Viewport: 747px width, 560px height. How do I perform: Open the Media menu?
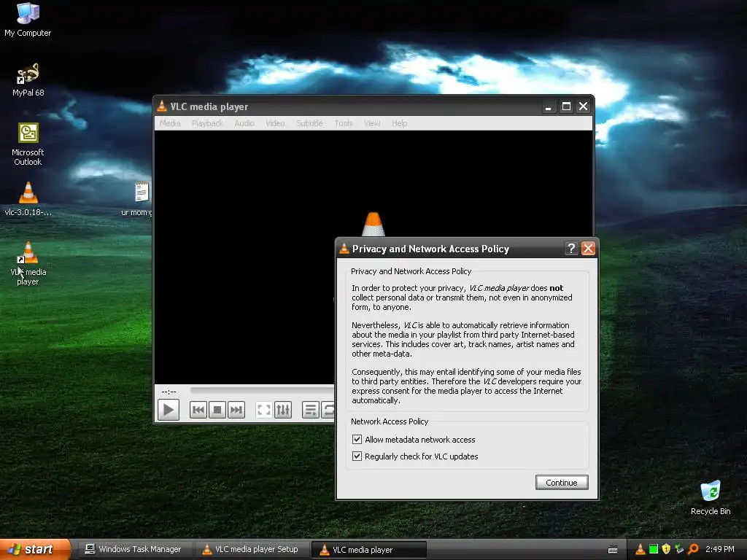coord(170,123)
